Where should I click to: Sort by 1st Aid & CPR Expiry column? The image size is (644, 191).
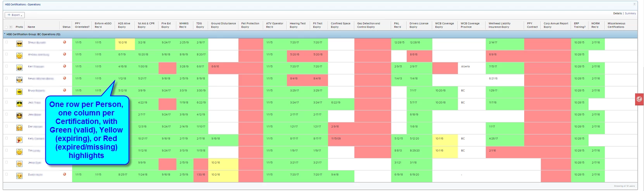(x=146, y=25)
